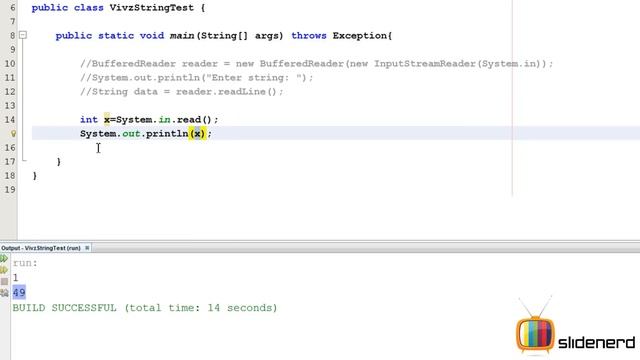
Task: Click line number 10 in gutter
Action: (x=10, y=64)
